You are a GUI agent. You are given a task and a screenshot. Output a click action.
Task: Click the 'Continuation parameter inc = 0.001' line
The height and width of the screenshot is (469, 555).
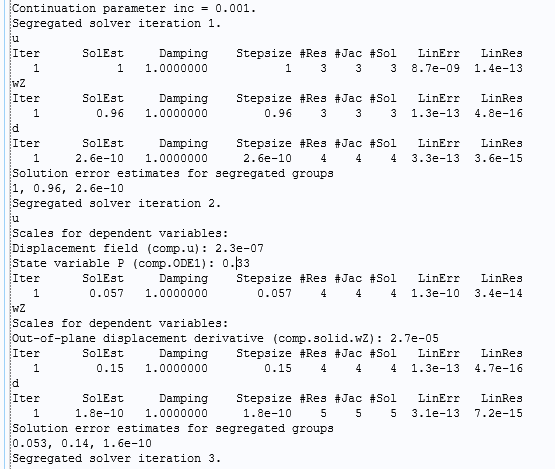tap(134, 8)
